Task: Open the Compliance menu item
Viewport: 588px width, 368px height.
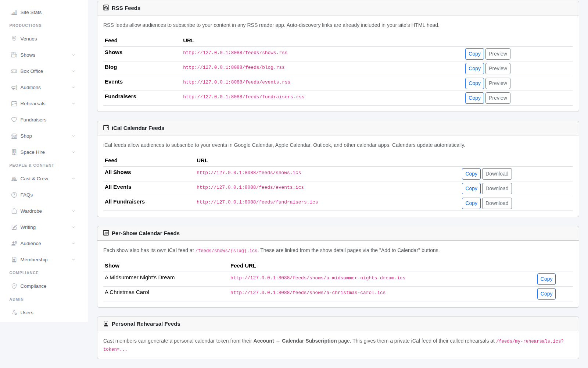Action: pyautogui.click(x=43, y=286)
